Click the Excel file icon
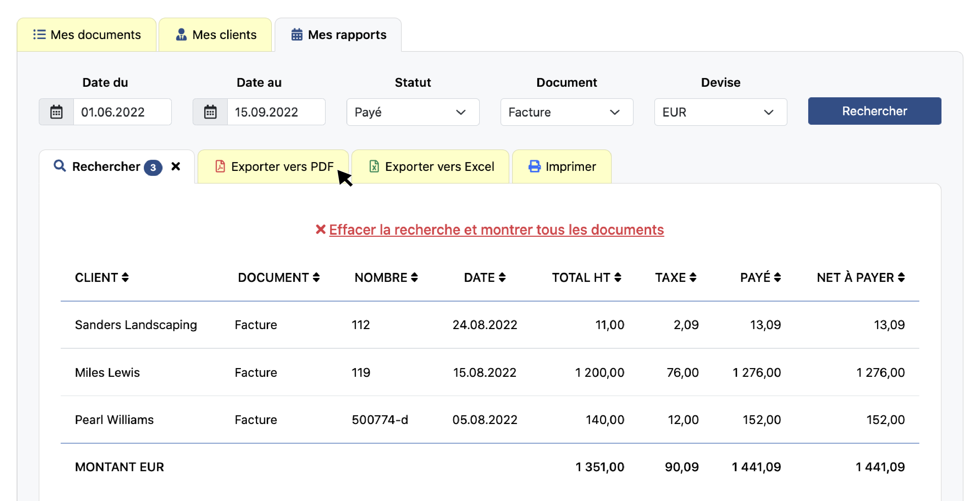980x501 pixels. click(x=374, y=166)
